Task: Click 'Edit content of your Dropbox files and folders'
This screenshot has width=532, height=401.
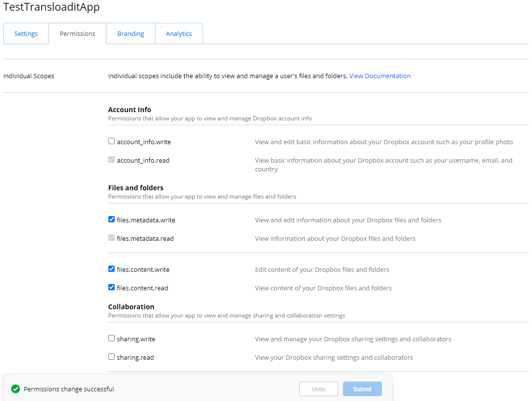Action: (322, 269)
